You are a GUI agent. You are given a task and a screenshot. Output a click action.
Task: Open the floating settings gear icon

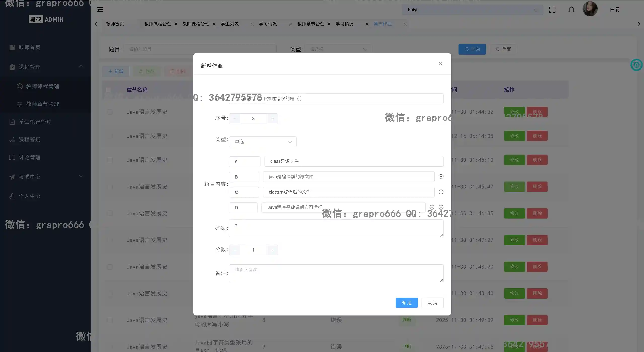pos(636,65)
